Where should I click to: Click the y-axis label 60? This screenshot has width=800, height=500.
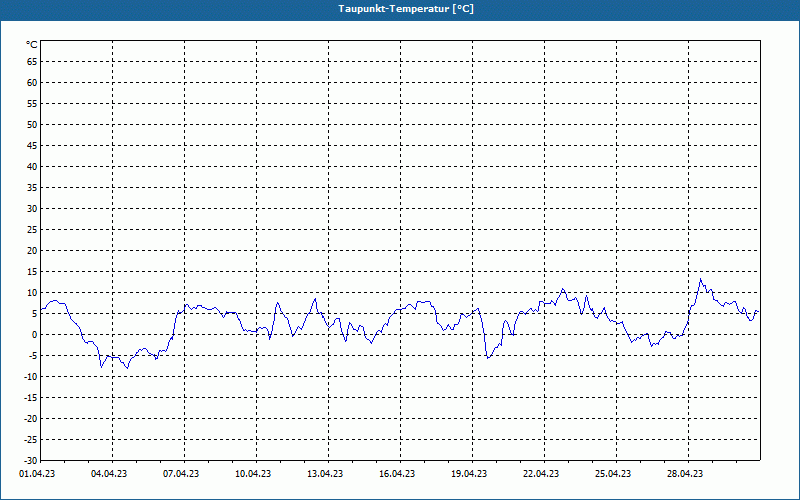click(32, 83)
